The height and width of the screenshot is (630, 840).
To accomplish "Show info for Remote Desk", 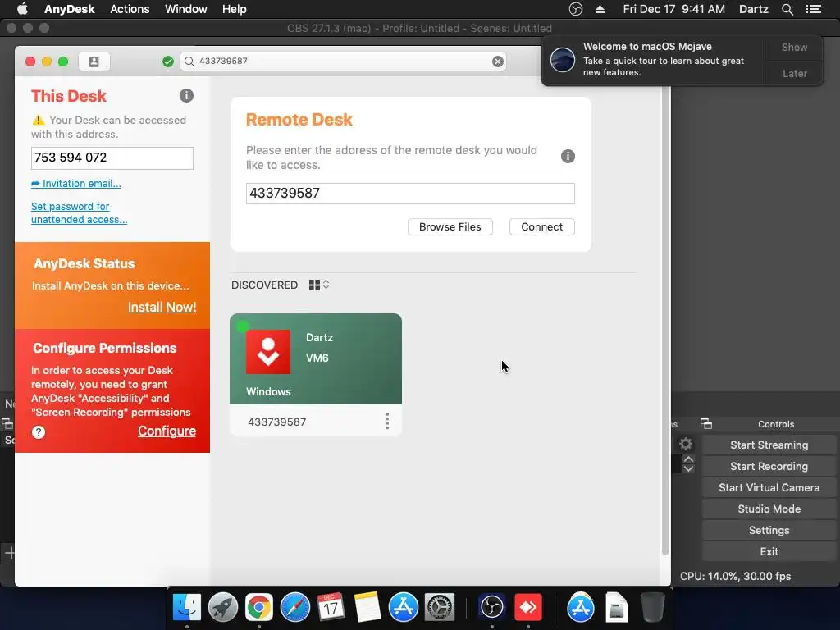I will click(568, 157).
